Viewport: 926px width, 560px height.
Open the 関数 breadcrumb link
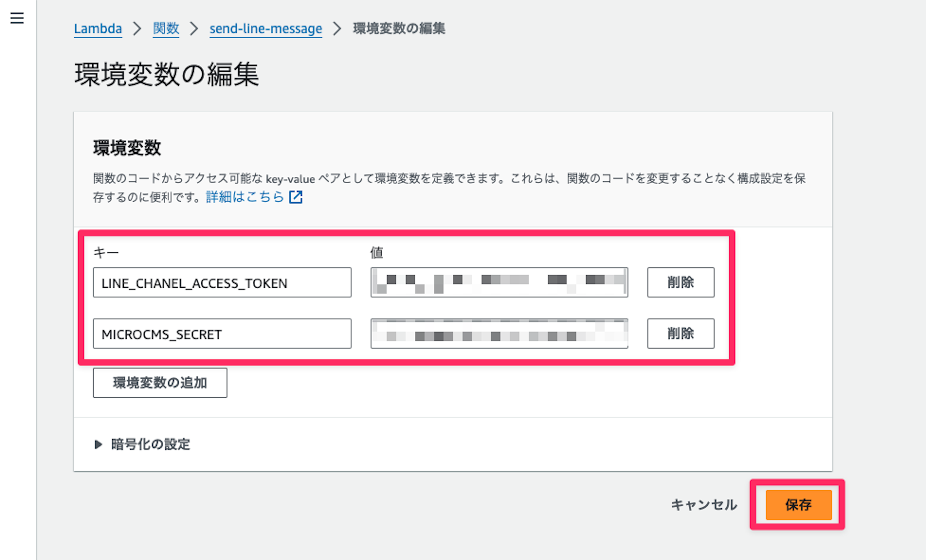click(x=166, y=28)
